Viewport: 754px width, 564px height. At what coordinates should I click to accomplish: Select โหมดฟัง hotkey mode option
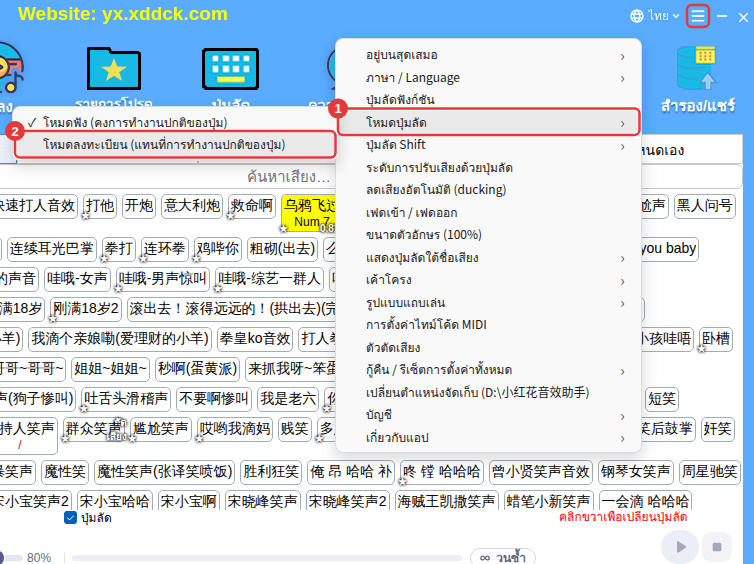[x=174, y=122]
